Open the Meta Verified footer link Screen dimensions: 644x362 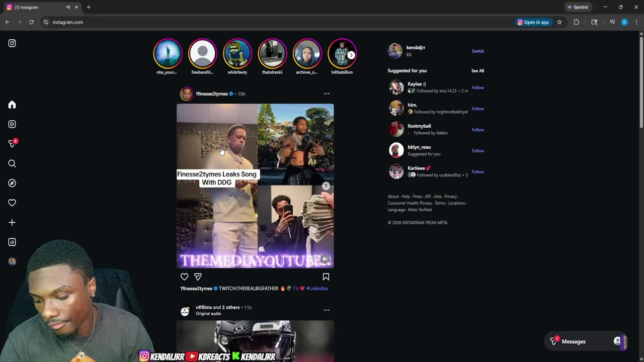420,210
